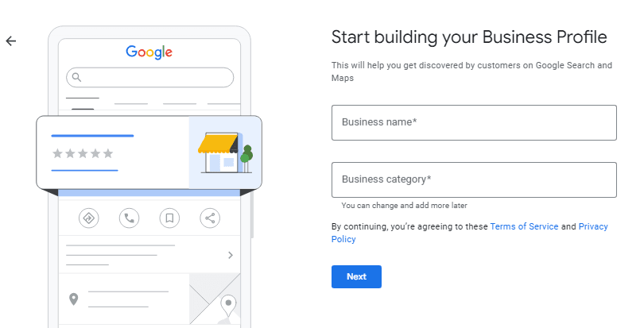Screen dimensions: 644x328
Task: Click the magnifier icon in mockup search bar
Action: click(x=77, y=77)
